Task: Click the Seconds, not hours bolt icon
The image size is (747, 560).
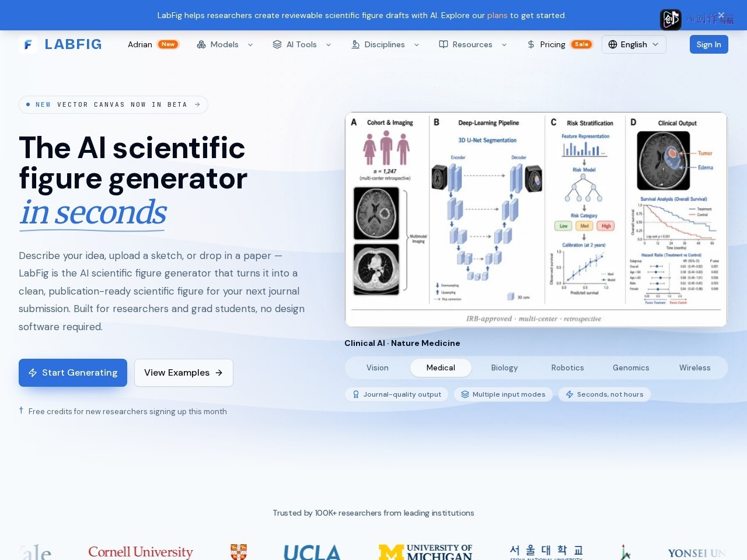Action: tap(570, 394)
